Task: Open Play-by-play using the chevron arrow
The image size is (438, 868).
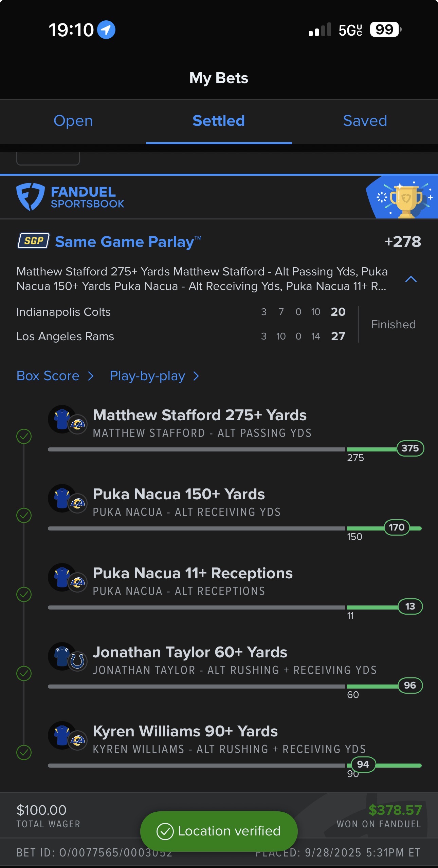Action: [x=196, y=376]
